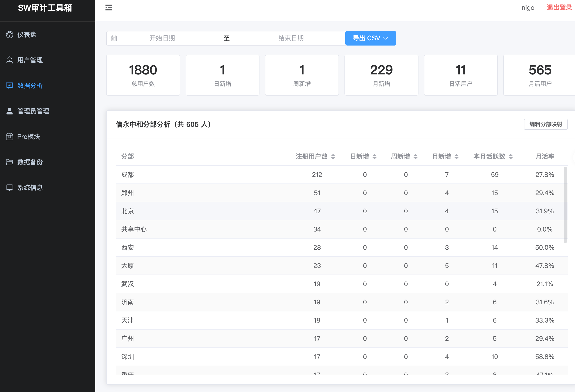
Task: Sort by 月新增 column arrows
Action: [x=457, y=157]
